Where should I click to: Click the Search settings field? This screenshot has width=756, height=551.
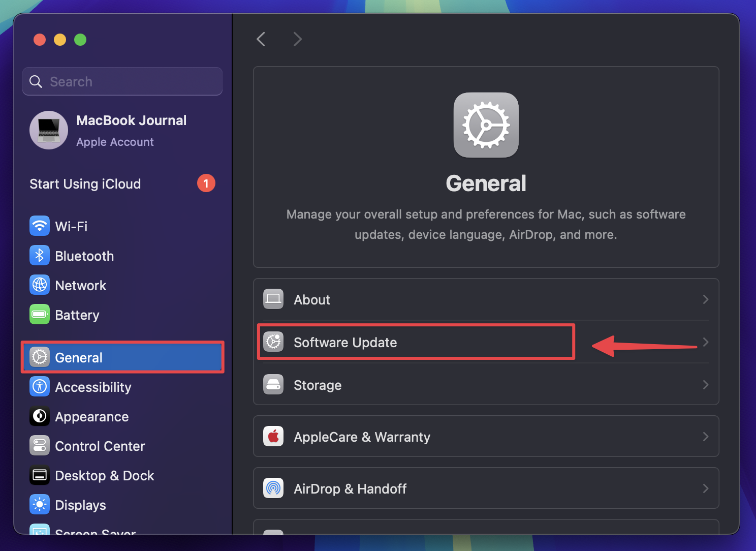(122, 81)
